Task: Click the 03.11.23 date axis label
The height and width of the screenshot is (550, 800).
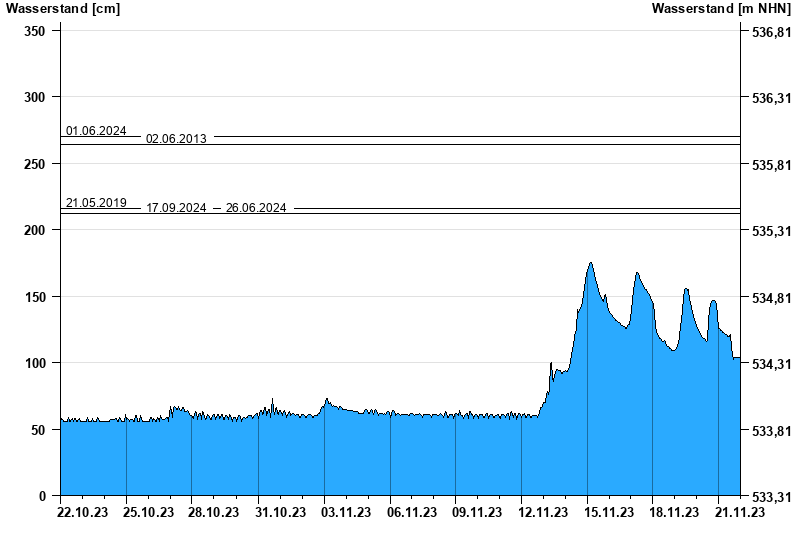Action: (346, 512)
